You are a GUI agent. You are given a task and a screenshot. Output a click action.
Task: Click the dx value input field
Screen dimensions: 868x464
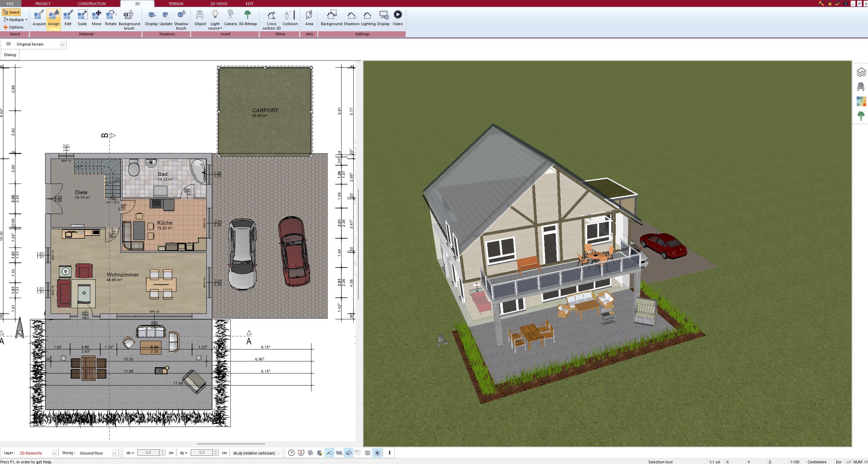(149, 453)
